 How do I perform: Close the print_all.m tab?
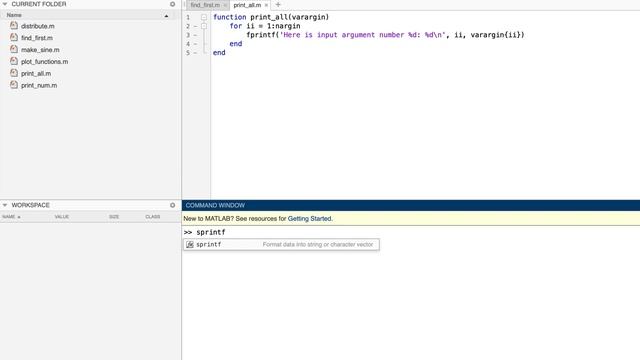click(x=267, y=5)
